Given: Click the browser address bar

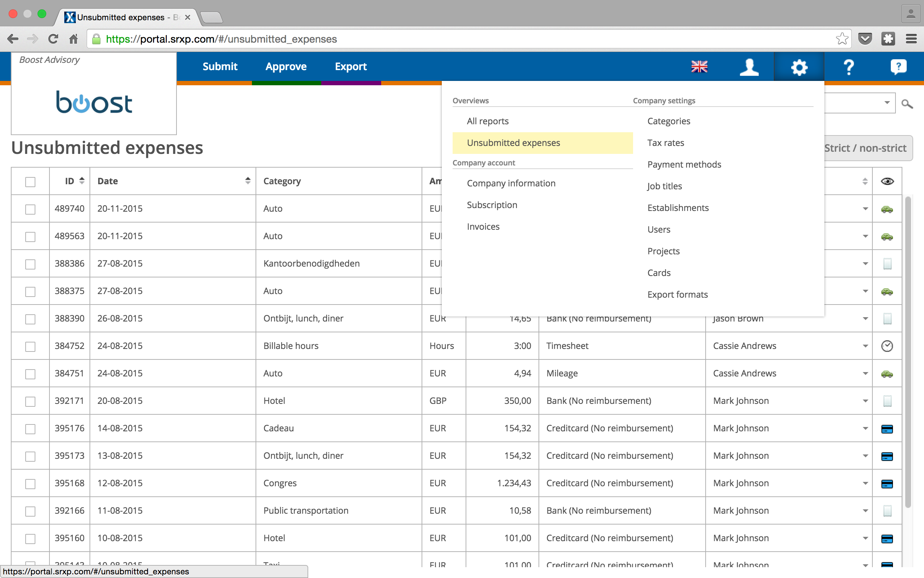Looking at the screenshot, I should (469, 39).
